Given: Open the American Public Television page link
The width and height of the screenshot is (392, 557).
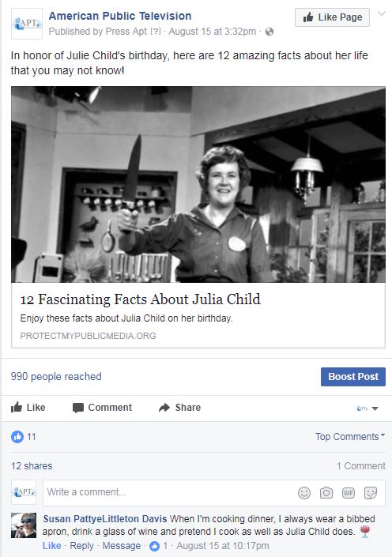Looking at the screenshot, I should point(120,16).
